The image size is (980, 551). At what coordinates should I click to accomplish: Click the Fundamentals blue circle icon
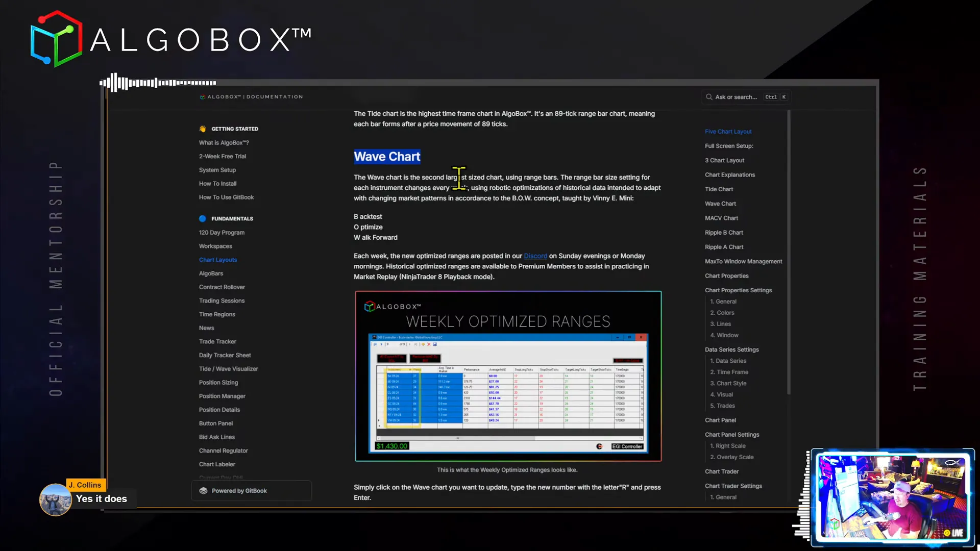203,219
